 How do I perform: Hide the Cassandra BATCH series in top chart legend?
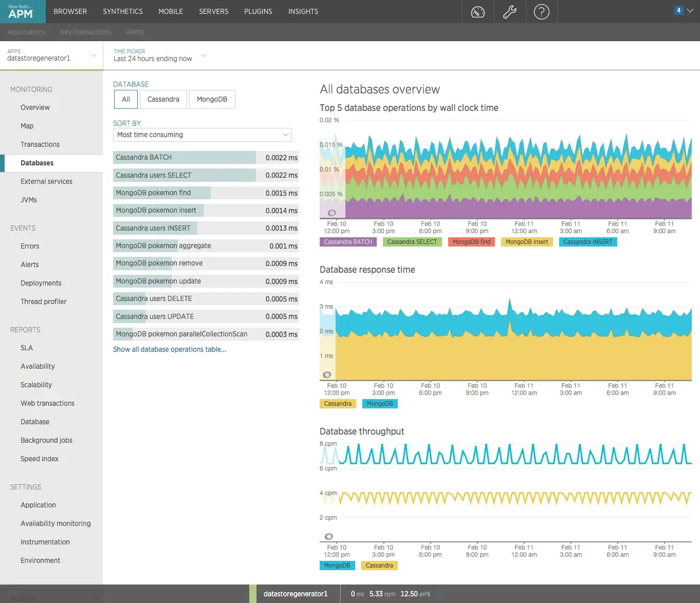click(x=348, y=241)
